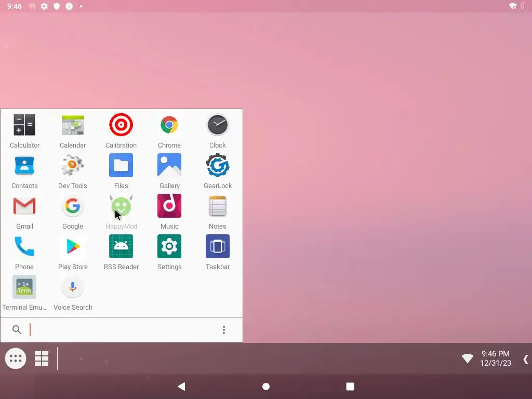Screen dimensions: 532x399
Task: Launch Chrome browser
Action: pyautogui.click(x=169, y=131)
